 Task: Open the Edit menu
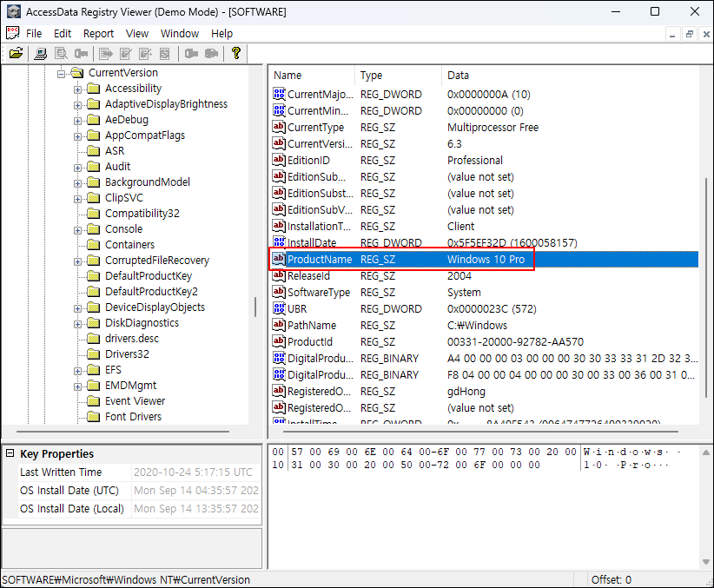63,34
